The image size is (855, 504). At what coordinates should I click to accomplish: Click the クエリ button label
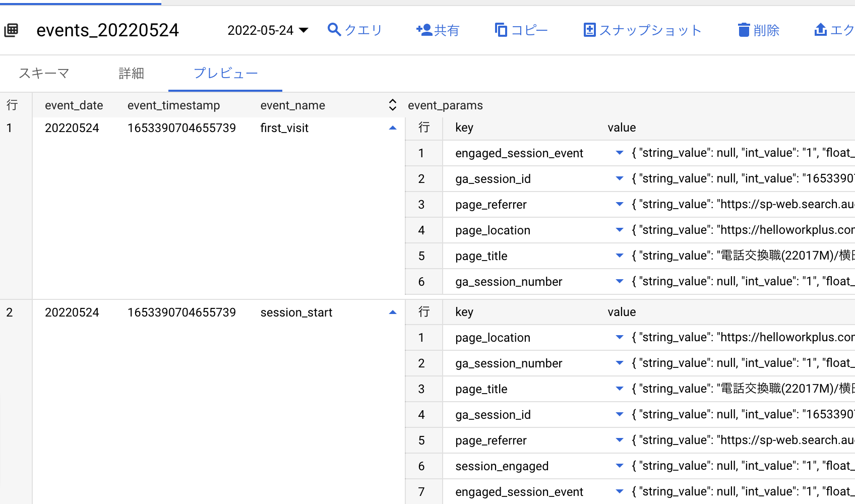tap(363, 30)
